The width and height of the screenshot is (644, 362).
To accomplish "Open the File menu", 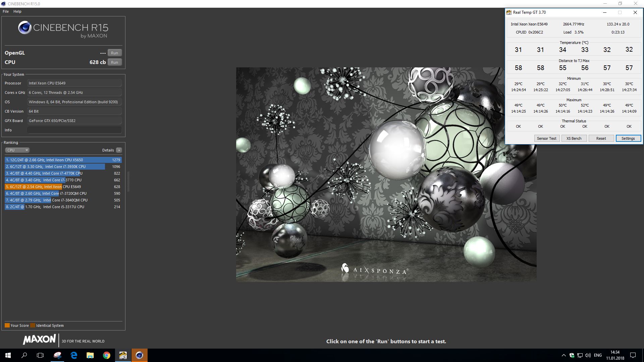I will pos(6,11).
